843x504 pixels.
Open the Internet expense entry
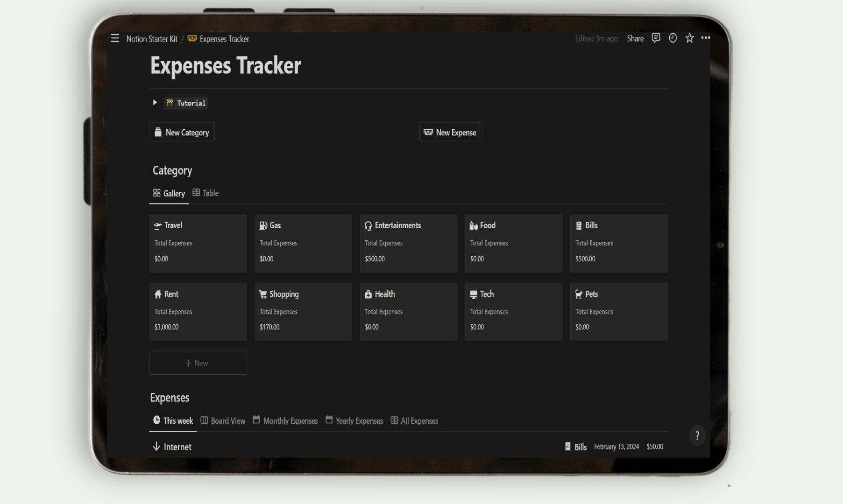177,447
